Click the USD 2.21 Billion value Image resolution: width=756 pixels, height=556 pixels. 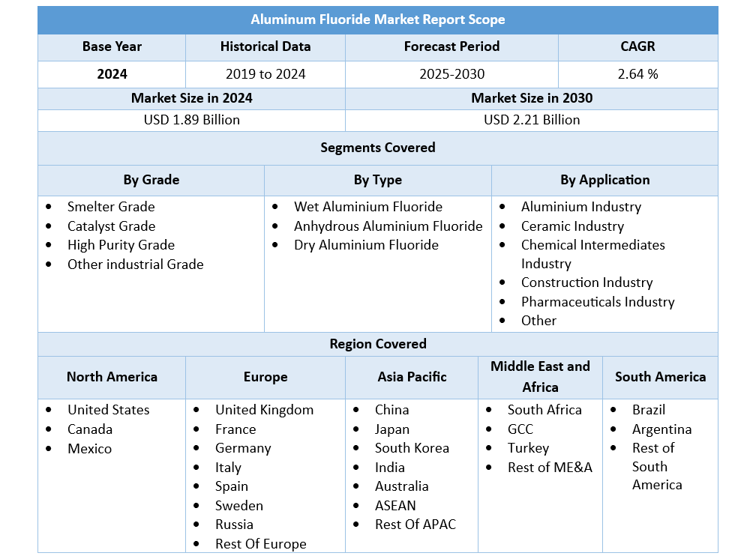532,120
